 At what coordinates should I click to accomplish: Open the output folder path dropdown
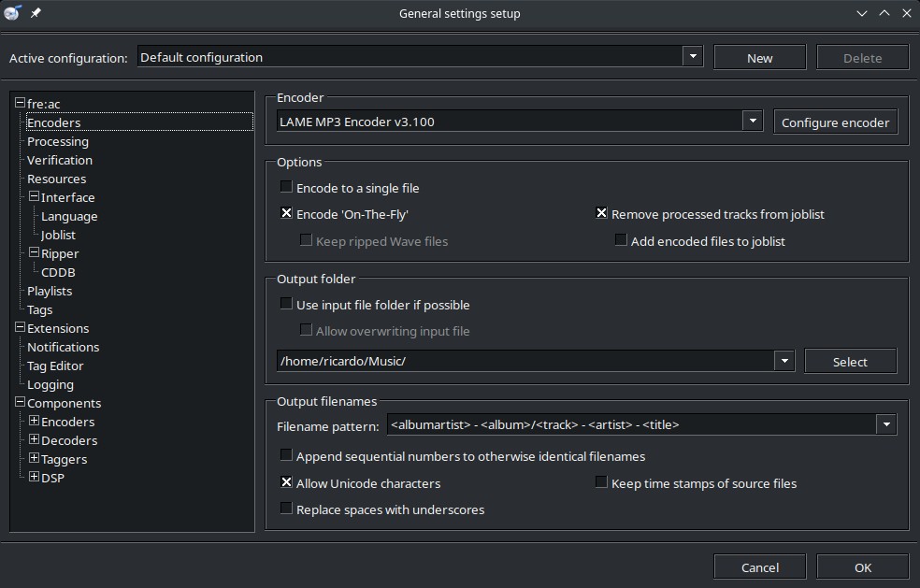click(x=784, y=361)
